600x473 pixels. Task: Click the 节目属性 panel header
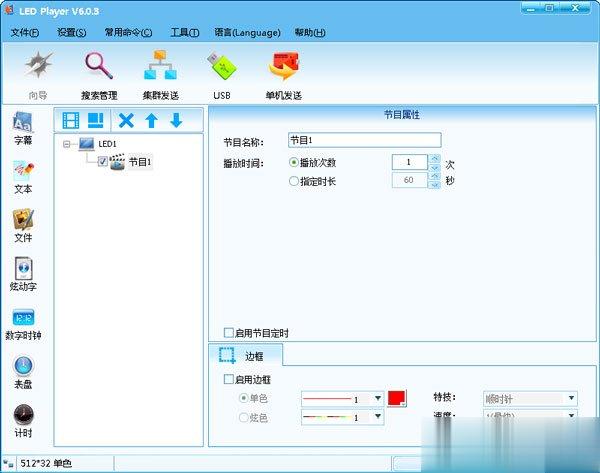click(402, 114)
